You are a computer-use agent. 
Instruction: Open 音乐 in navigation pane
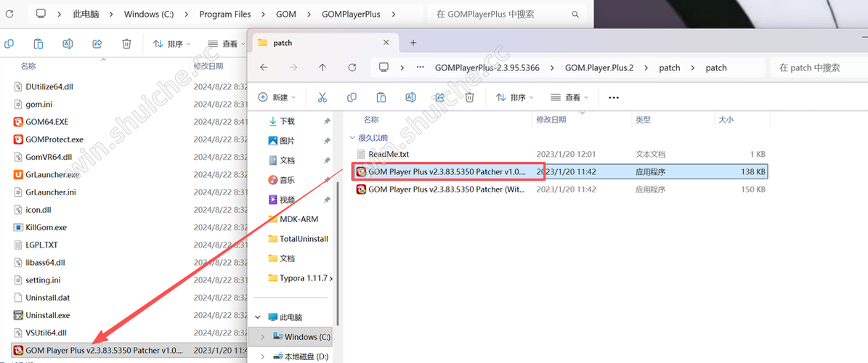[281, 180]
